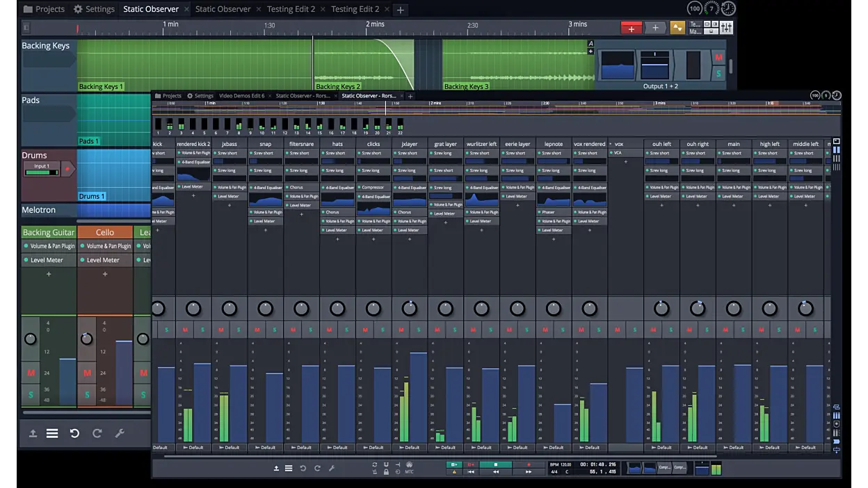Adjust the pan knob on the hats channel
The image size is (868, 488).
pos(337,308)
